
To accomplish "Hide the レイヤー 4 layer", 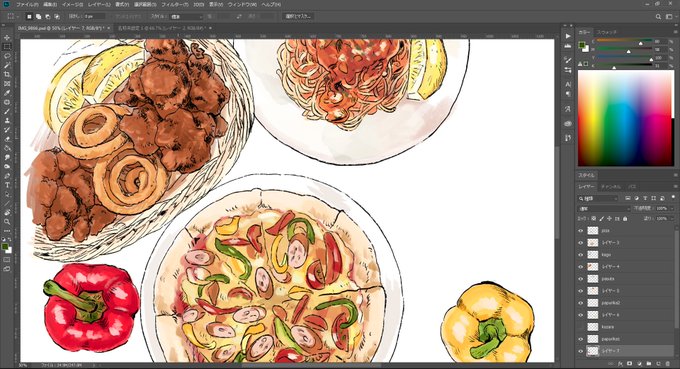I will click(x=581, y=267).
